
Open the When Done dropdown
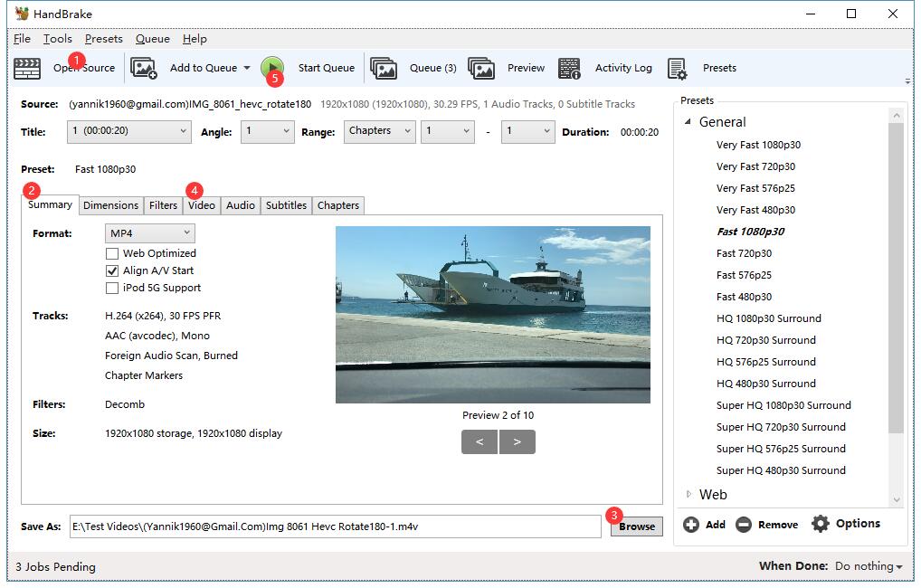coord(869,566)
